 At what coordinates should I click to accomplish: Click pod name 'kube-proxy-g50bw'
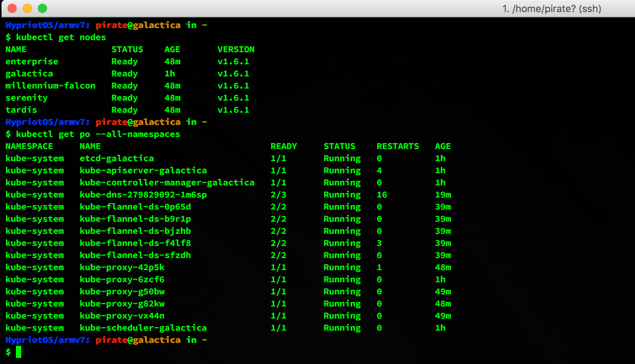122,292
